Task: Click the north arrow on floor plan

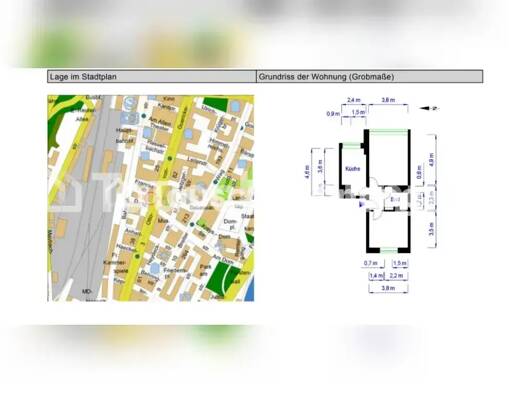Action: 429,108
